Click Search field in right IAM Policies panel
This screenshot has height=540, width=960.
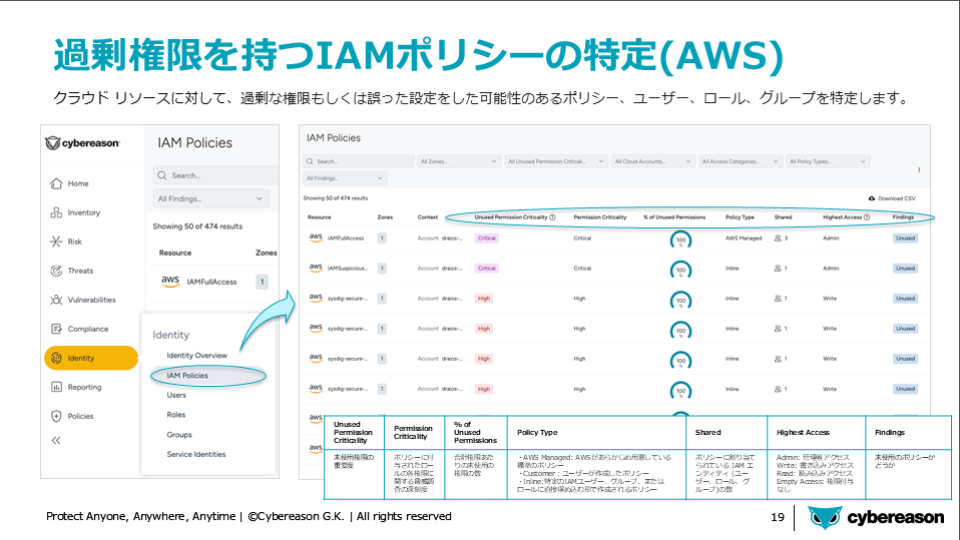pyautogui.click(x=359, y=162)
